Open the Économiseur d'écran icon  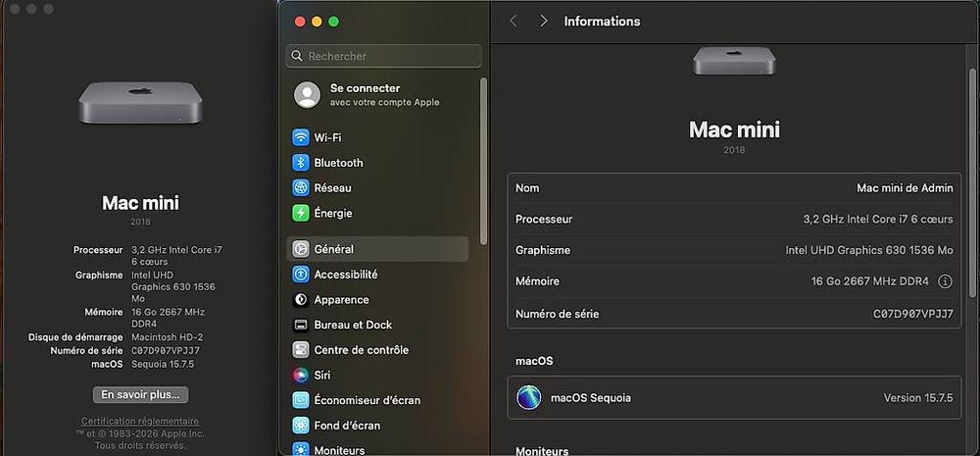pyautogui.click(x=301, y=400)
